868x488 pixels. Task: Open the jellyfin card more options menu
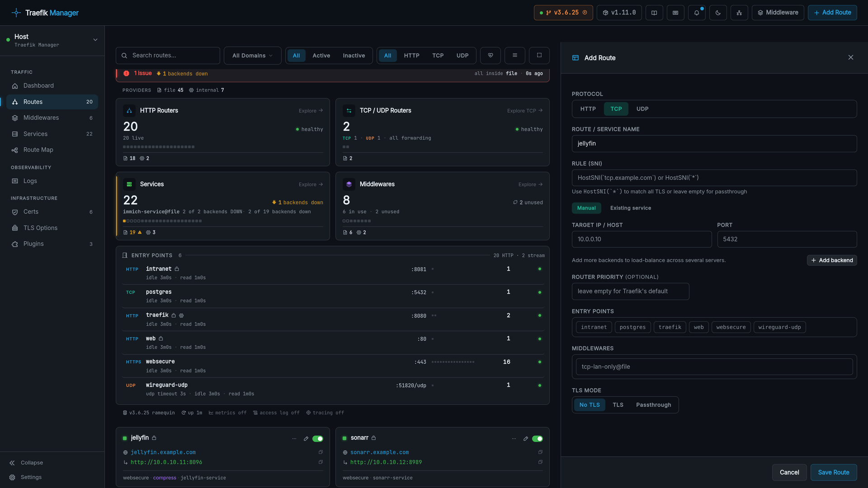coord(294,439)
